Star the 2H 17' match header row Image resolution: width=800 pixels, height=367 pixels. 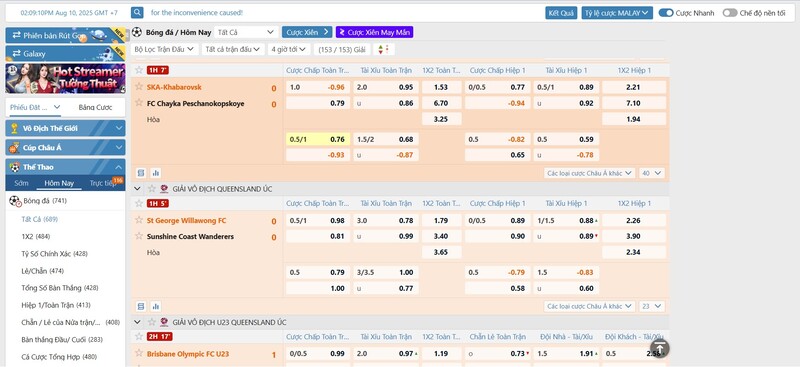tap(138, 336)
